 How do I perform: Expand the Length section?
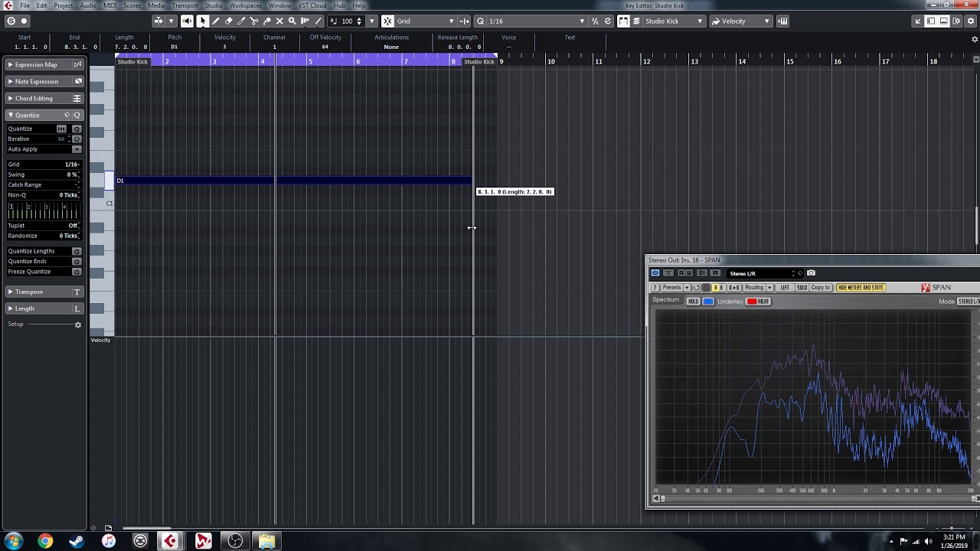(10, 308)
